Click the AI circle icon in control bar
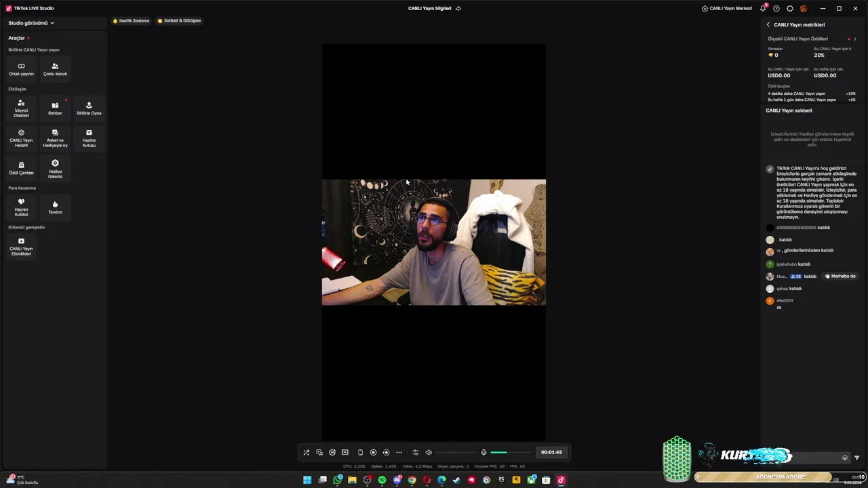This screenshot has width=868, height=488. click(x=332, y=452)
